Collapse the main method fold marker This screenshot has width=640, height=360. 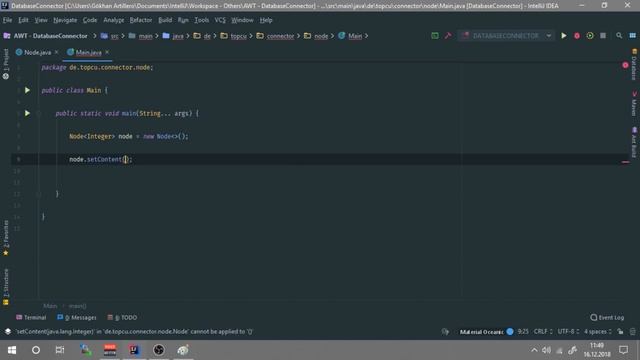[x=39, y=113]
